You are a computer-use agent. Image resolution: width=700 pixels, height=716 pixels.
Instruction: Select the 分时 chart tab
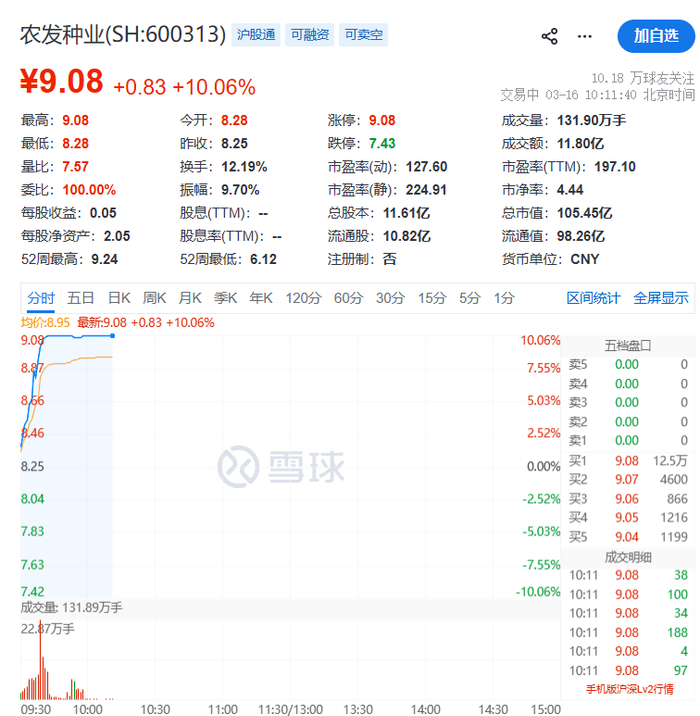click(x=41, y=298)
